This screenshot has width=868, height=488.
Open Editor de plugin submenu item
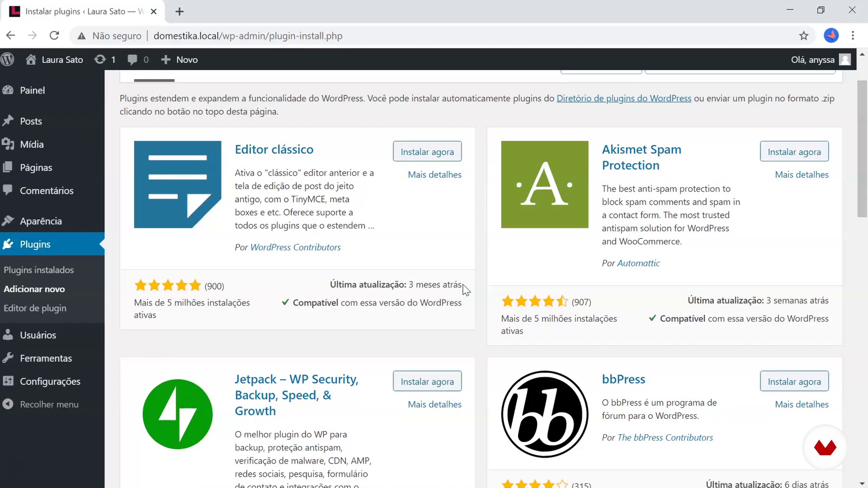coord(35,308)
